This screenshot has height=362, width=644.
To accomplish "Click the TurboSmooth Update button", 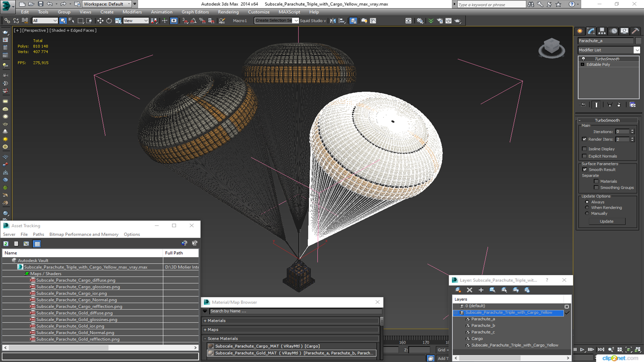I will tap(606, 221).
